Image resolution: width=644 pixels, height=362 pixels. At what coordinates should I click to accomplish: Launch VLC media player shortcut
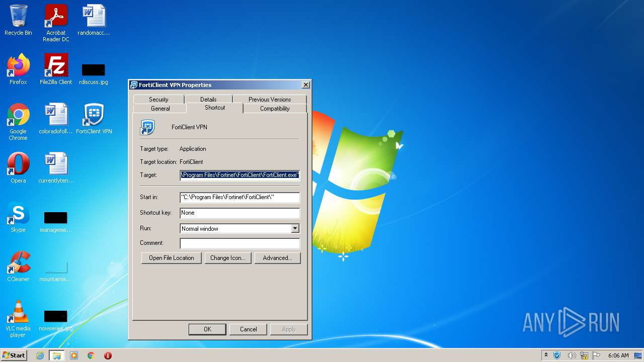[18, 319]
